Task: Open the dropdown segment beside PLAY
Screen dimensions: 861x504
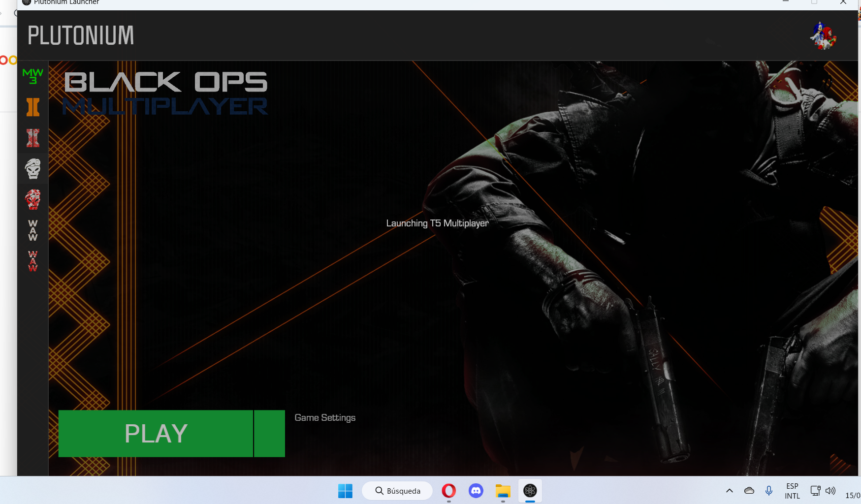Action: click(x=270, y=434)
